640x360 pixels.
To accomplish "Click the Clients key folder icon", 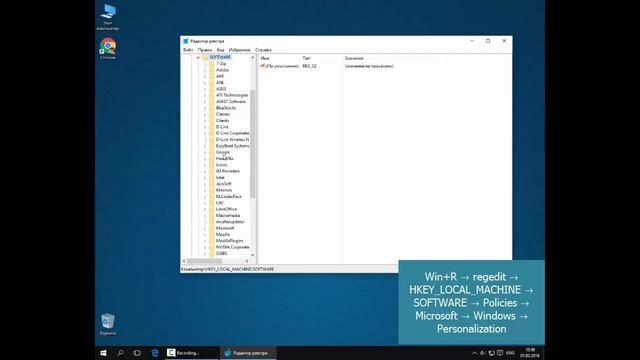I will [211, 120].
